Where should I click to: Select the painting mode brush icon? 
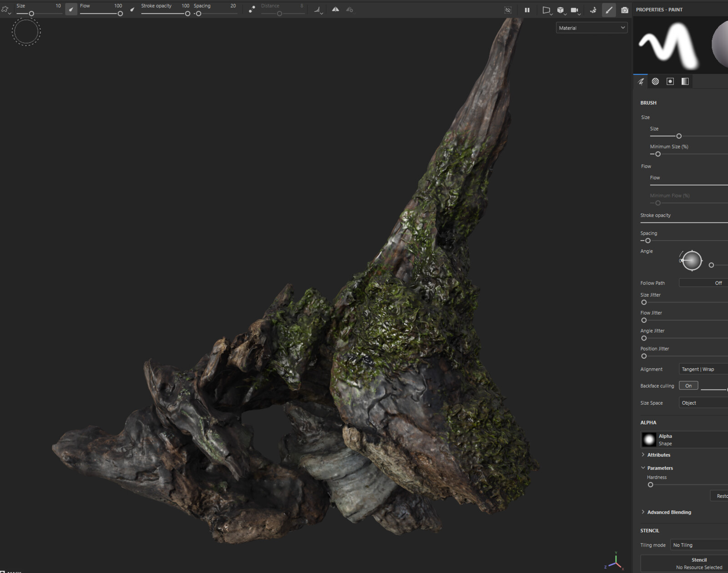[609, 10]
